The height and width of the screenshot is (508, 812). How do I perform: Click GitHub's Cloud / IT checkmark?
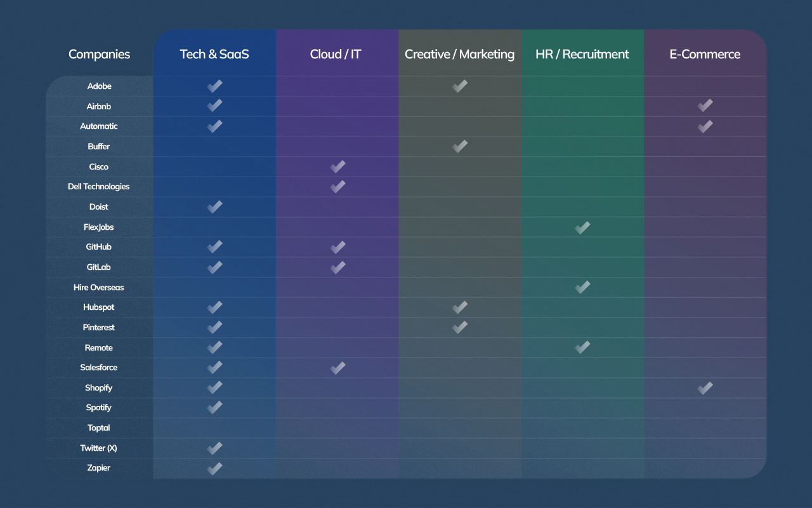[337, 247]
